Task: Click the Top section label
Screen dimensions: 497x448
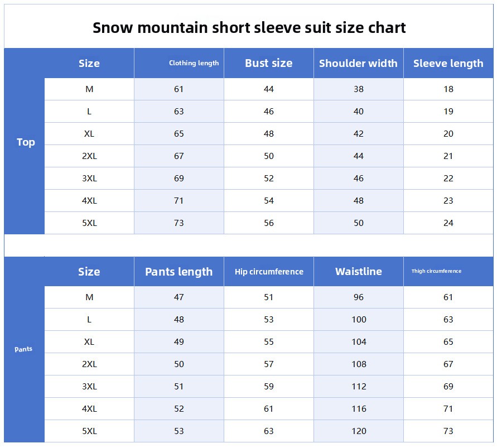Action: (x=26, y=142)
